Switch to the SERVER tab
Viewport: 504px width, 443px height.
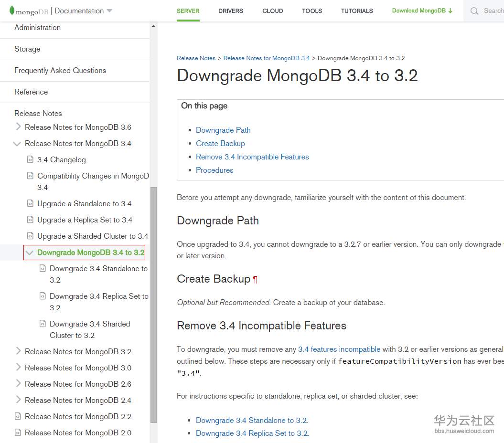point(188,11)
